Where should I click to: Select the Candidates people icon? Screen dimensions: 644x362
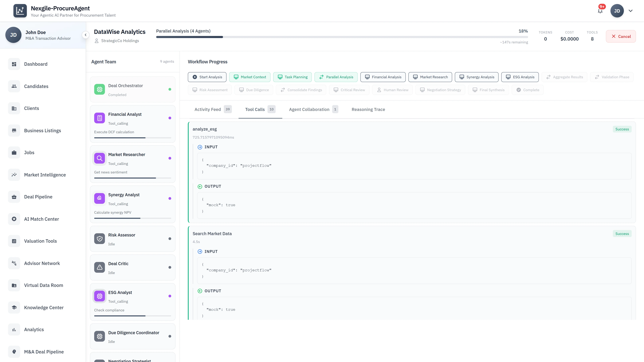[14, 86]
